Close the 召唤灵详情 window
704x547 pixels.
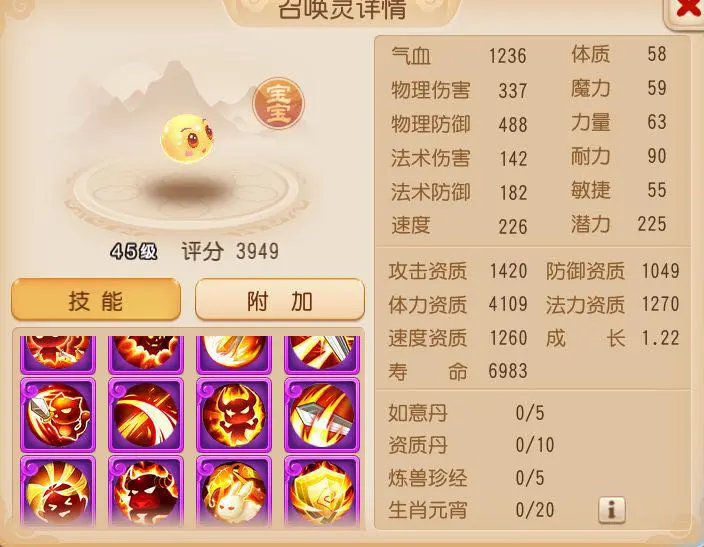pyautogui.click(x=685, y=11)
